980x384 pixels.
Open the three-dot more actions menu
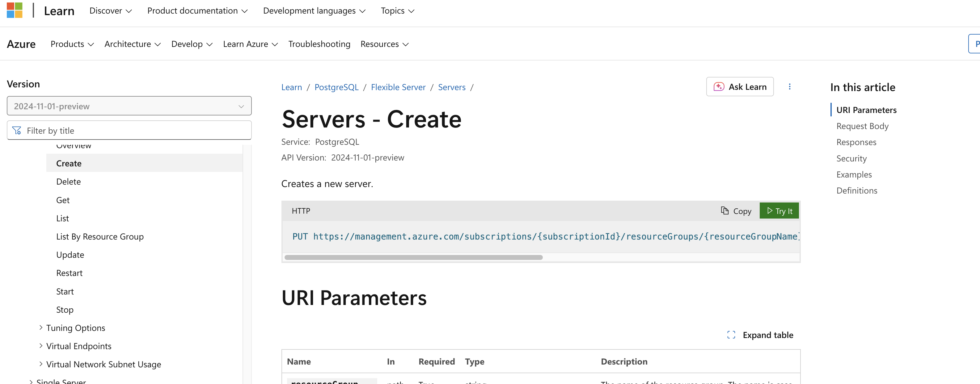(789, 87)
